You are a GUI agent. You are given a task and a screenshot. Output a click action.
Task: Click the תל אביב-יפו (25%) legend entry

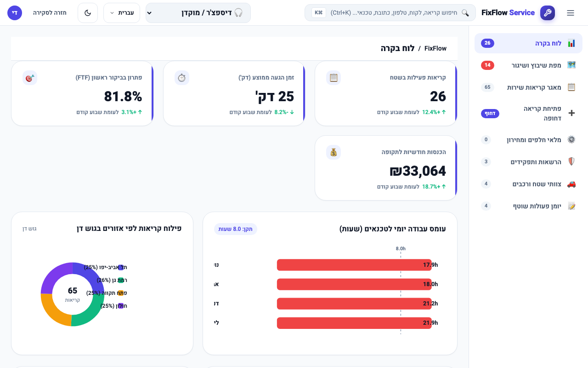pyautogui.click(x=105, y=267)
